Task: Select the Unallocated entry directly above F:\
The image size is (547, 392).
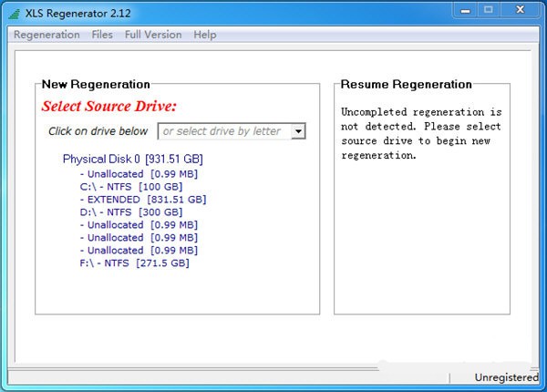Action: (x=139, y=250)
